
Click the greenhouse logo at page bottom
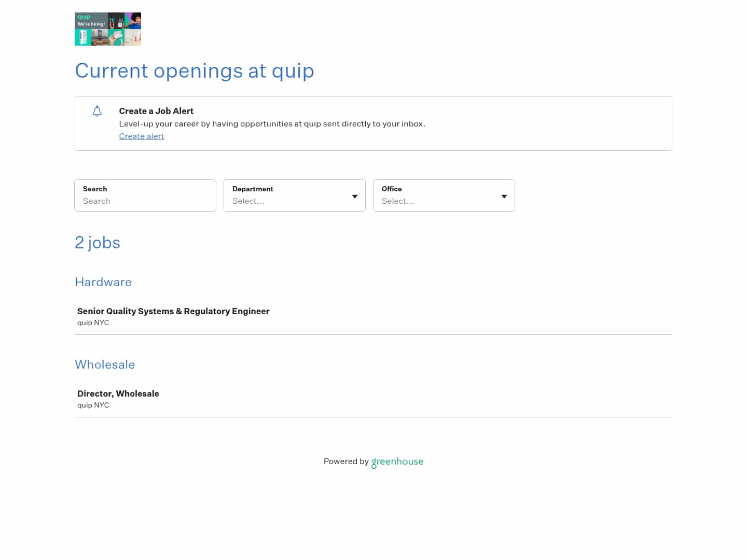point(397,461)
